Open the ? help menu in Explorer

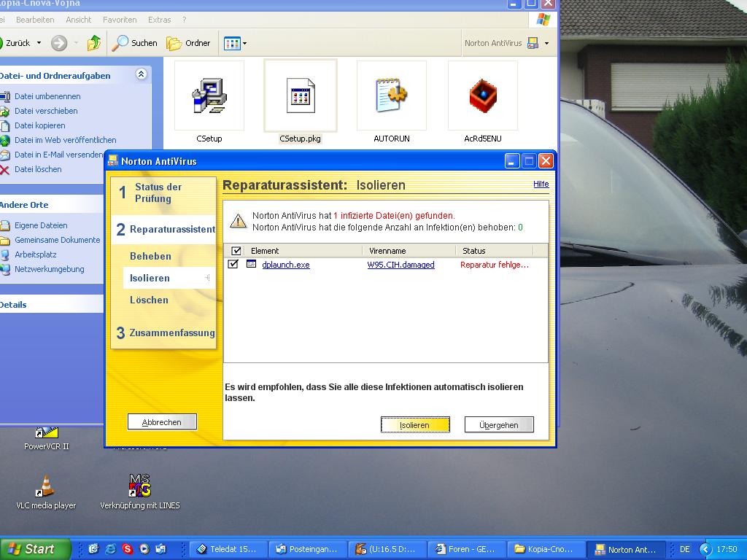[185, 20]
